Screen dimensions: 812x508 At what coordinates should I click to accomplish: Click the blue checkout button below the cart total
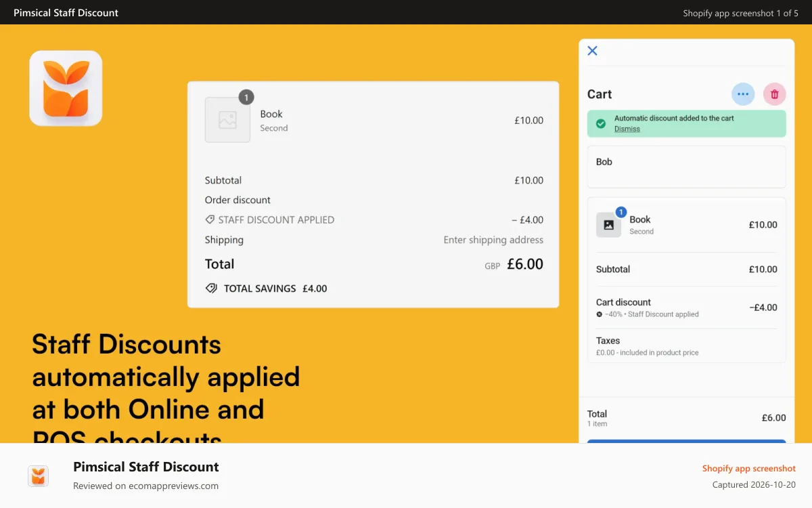click(x=686, y=442)
